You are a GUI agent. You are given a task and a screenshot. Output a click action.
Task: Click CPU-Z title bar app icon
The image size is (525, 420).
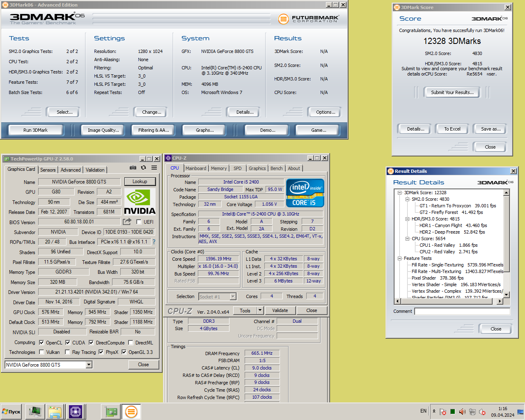[168, 158]
